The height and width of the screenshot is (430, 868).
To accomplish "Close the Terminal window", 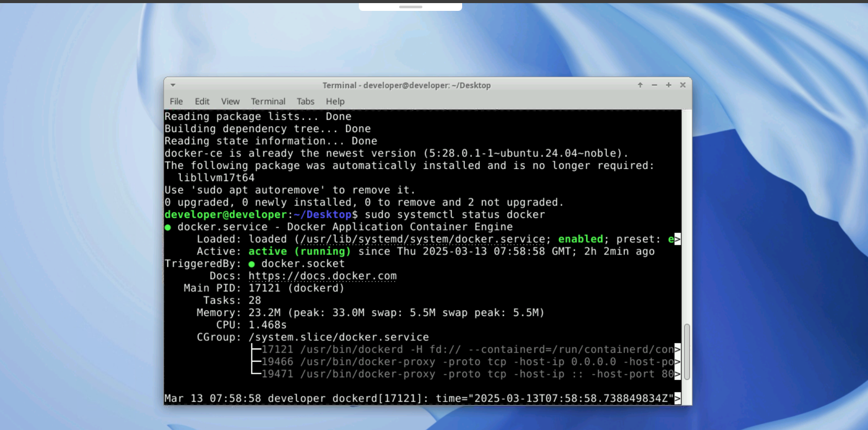I will click(683, 85).
